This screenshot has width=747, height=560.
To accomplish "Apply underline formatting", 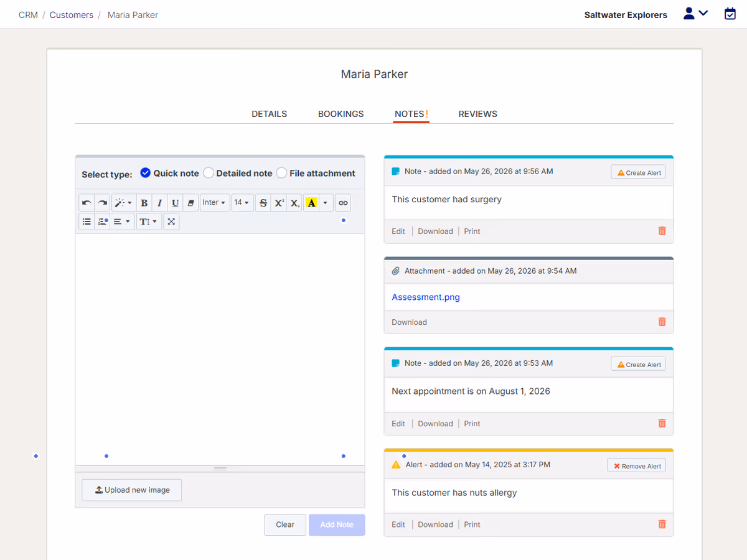I will pyautogui.click(x=176, y=203).
